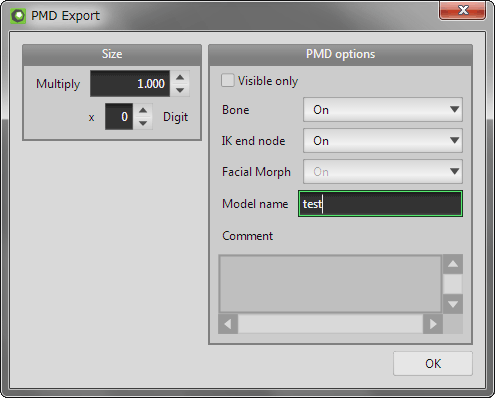Image resolution: width=495 pixels, height=398 pixels.
Task: Click the Model name text field
Action: click(x=380, y=204)
